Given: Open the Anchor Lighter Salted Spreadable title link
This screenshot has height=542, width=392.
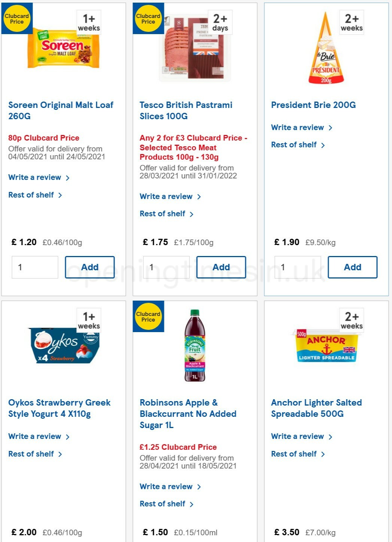Looking at the screenshot, I should 316,408.
